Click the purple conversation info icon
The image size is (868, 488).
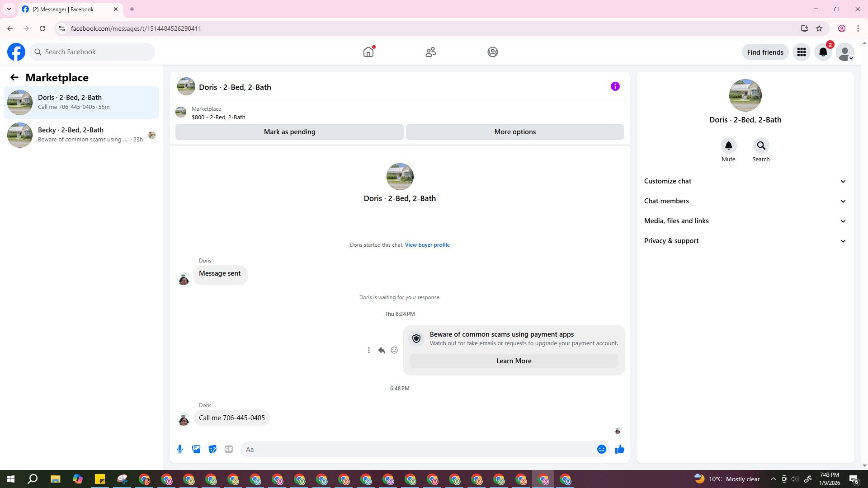click(615, 86)
